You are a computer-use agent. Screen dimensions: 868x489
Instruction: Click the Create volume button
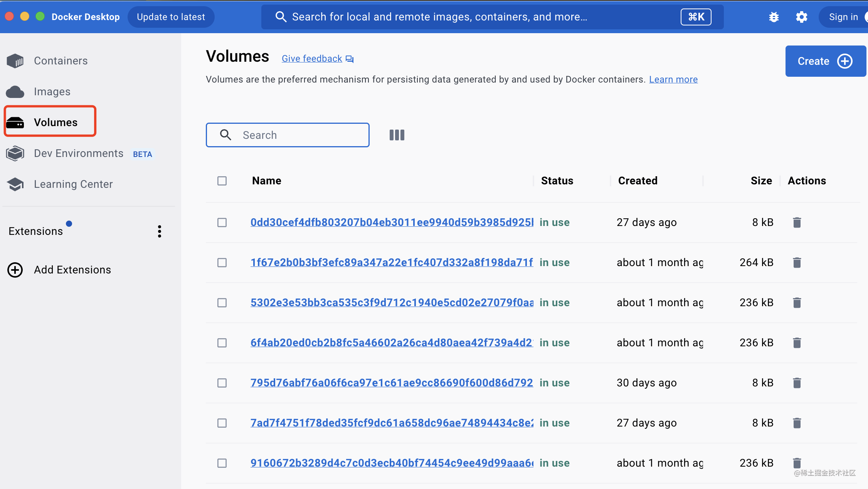825,61
